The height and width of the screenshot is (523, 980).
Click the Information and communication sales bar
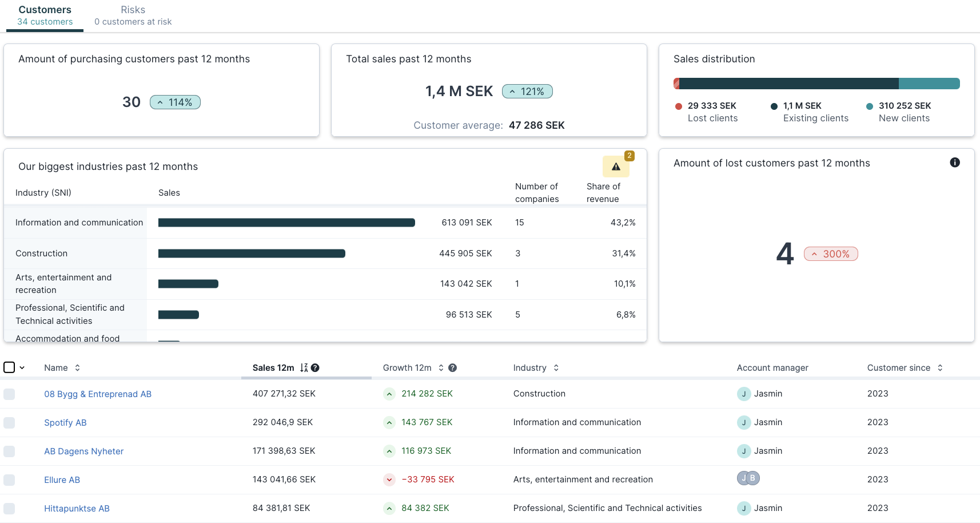tap(286, 223)
